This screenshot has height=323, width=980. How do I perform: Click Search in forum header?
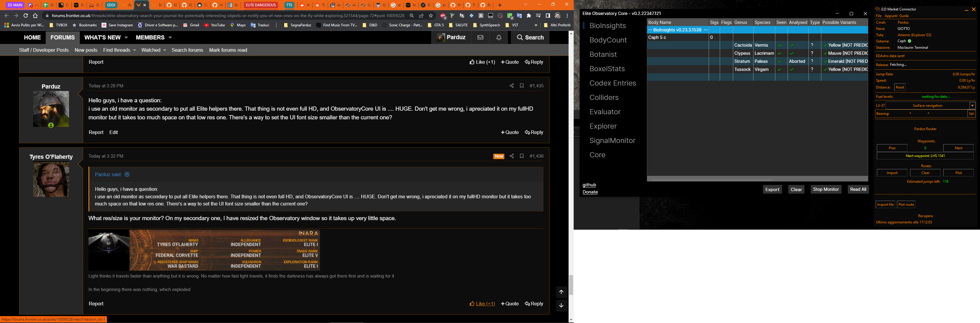(x=530, y=37)
